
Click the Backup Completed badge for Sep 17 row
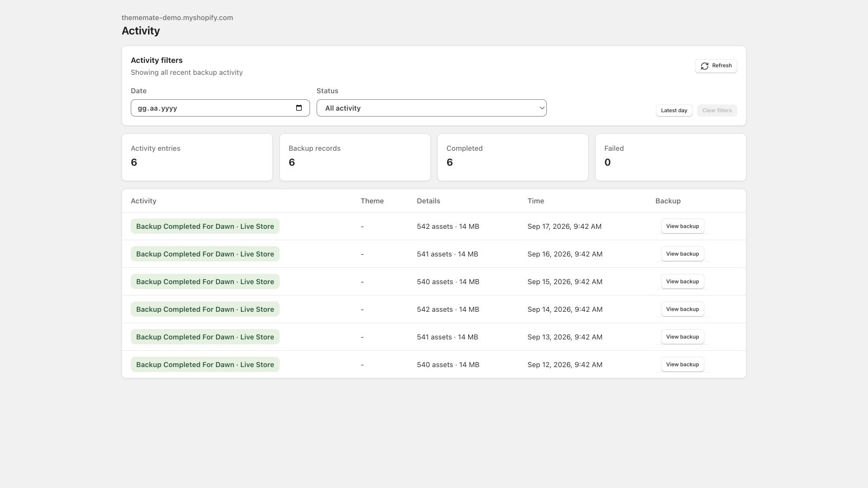click(x=205, y=226)
